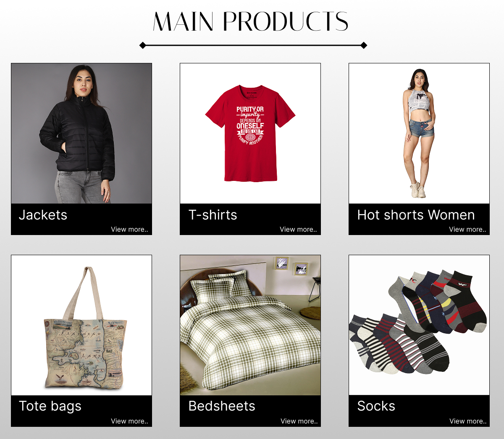Select the Socks category title
504x439 pixels.
tap(376, 406)
